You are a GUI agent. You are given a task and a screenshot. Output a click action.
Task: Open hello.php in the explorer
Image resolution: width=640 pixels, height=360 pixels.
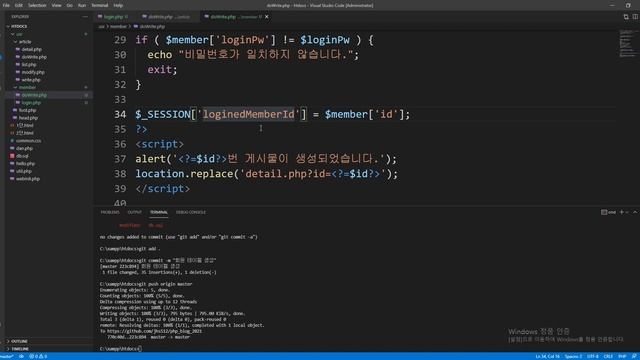[25, 164]
